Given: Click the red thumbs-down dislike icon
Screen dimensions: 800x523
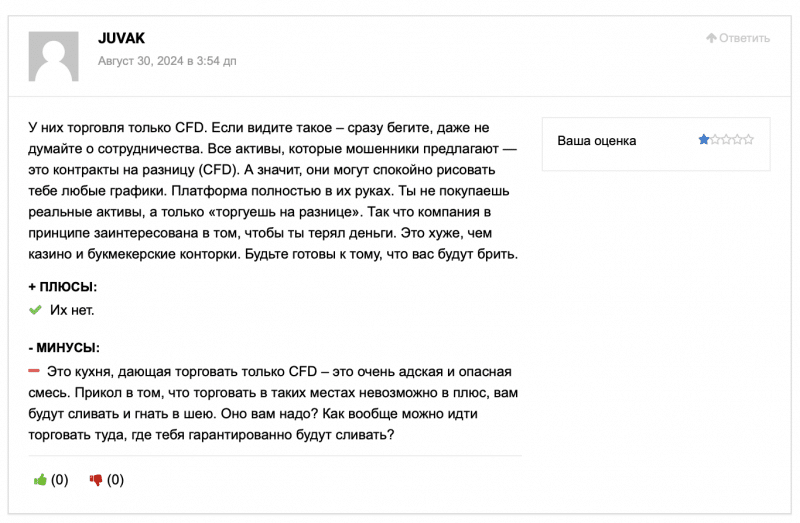Looking at the screenshot, I should pos(96,480).
